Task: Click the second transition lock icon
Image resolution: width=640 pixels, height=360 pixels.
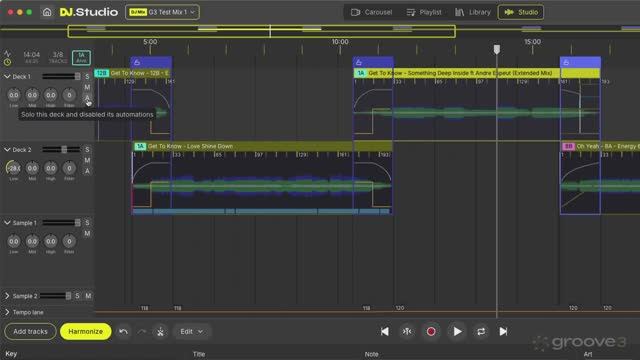Action: [359, 62]
